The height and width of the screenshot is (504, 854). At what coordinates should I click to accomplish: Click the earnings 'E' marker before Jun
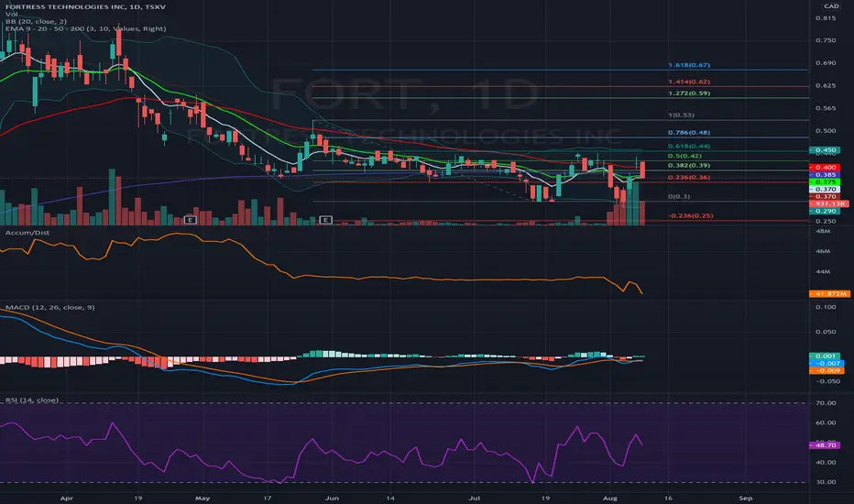pos(325,220)
